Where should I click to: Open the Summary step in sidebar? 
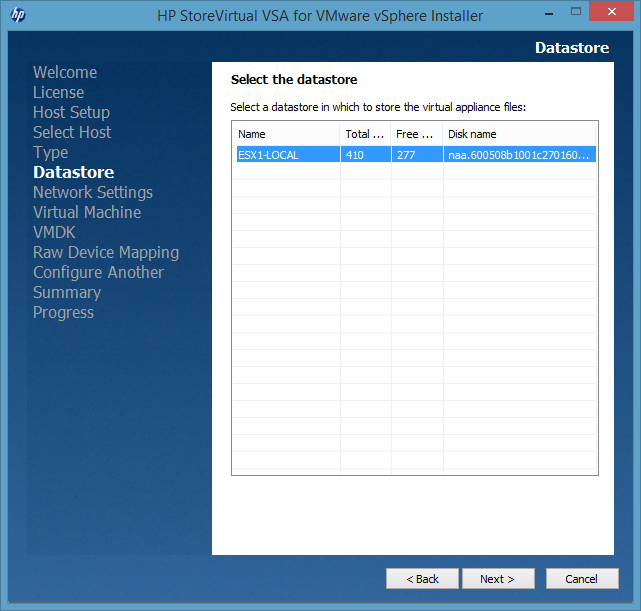pos(67,293)
